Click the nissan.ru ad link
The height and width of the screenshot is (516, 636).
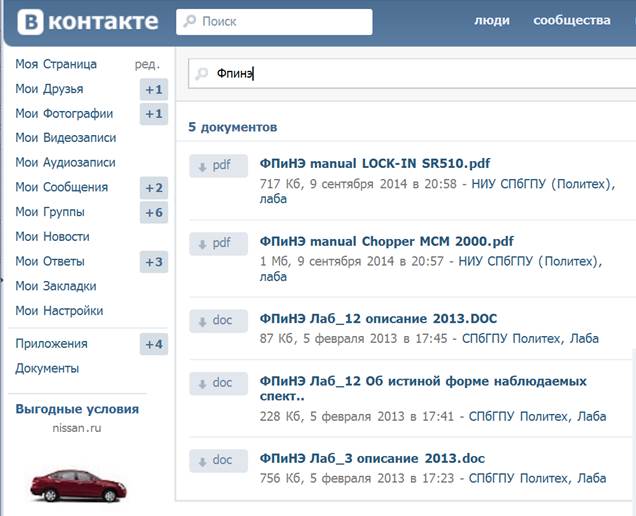point(77,428)
